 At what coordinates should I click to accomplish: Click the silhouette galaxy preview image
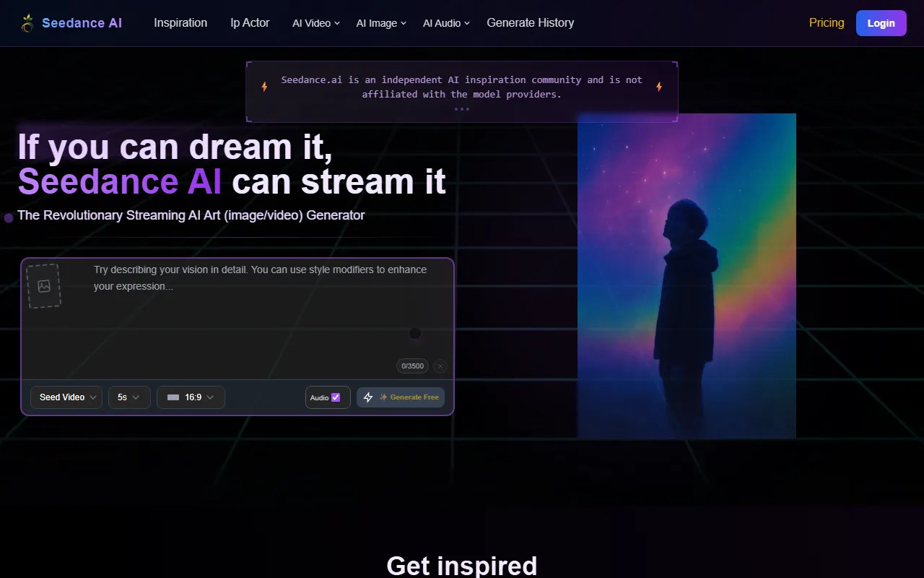tap(687, 276)
